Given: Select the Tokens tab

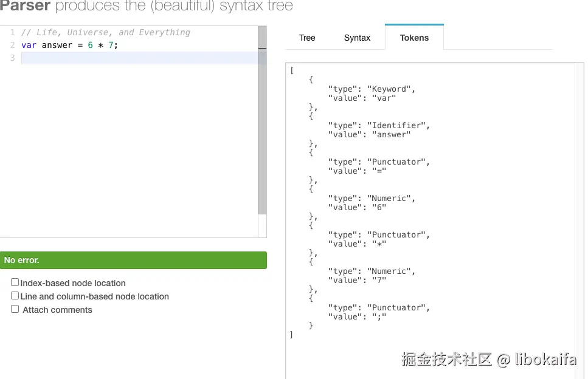Looking at the screenshot, I should (x=414, y=38).
